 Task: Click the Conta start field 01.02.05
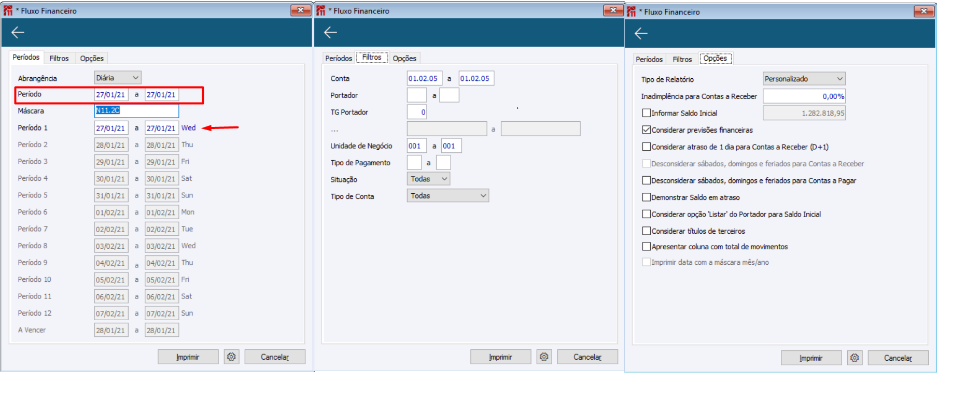tap(424, 78)
